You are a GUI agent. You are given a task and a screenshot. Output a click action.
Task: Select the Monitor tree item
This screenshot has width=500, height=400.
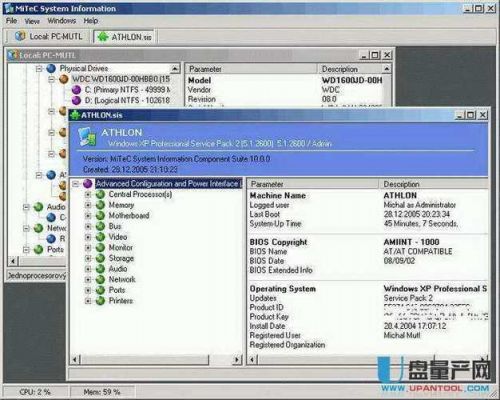tap(121, 248)
